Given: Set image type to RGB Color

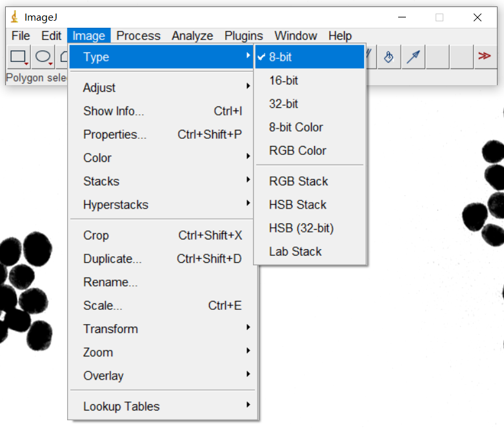Looking at the screenshot, I should tap(297, 150).
